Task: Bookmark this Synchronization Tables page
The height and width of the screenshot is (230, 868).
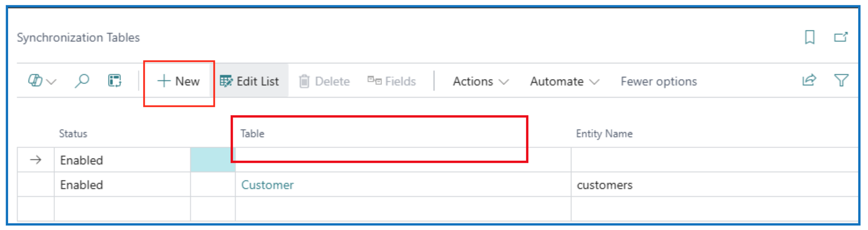Action: pyautogui.click(x=810, y=37)
